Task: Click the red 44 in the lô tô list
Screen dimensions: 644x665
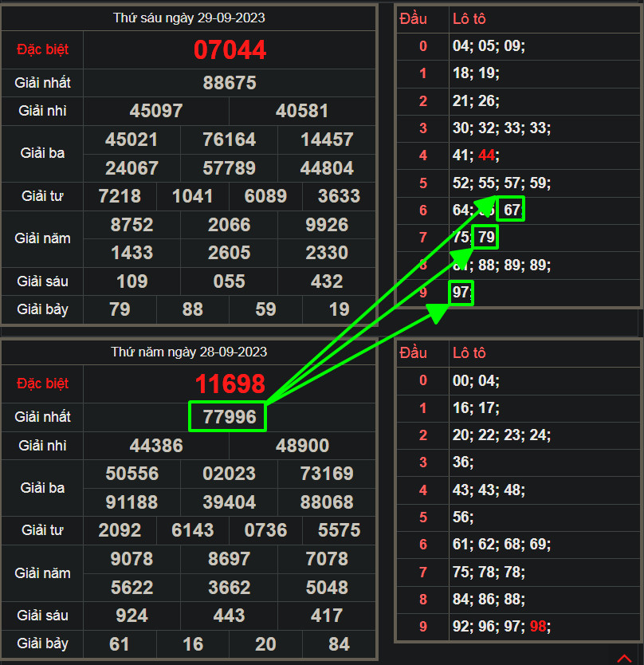Action: click(x=487, y=155)
